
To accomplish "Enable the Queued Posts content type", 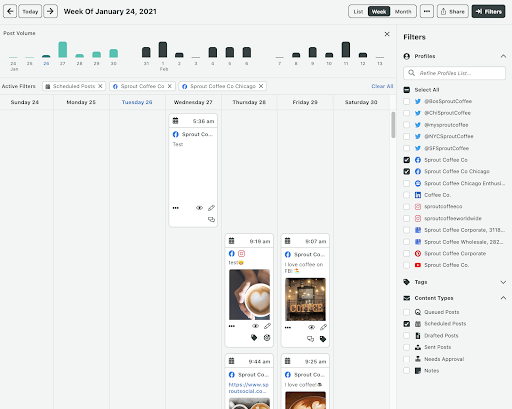I will pyautogui.click(x=407, y=312).
